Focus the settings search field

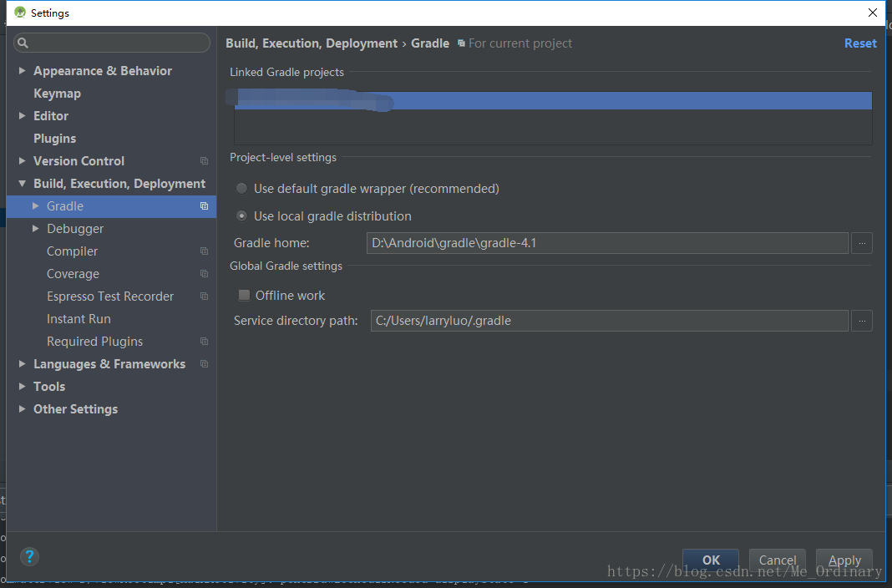coord(112,43)
